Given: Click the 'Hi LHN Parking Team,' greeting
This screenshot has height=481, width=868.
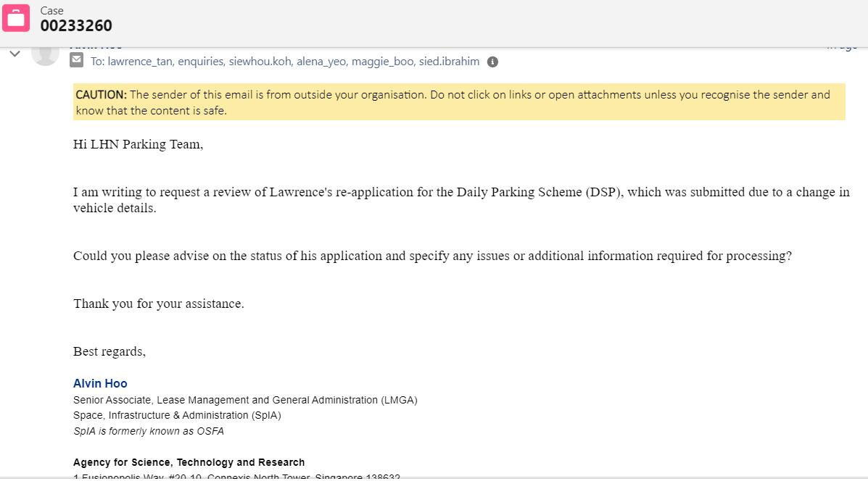Looking at the screenshot, I should (139, 144).
